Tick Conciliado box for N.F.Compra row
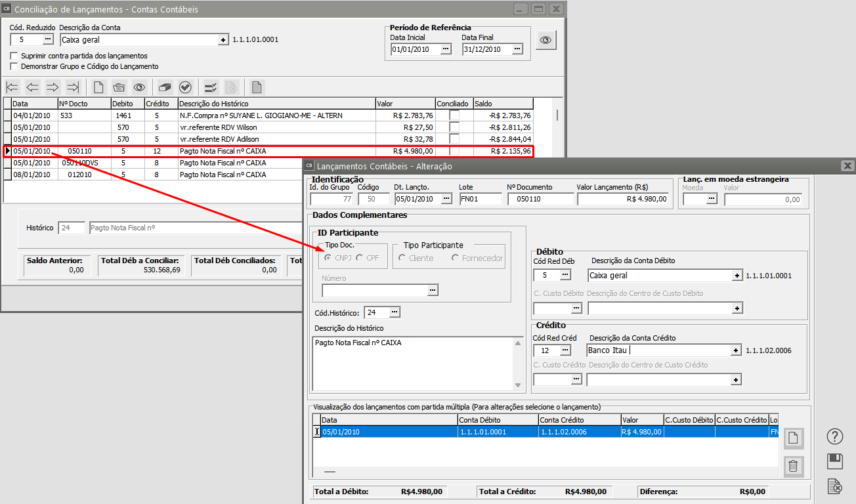This screenshot has width=856, height=504. tap(454, 115)
